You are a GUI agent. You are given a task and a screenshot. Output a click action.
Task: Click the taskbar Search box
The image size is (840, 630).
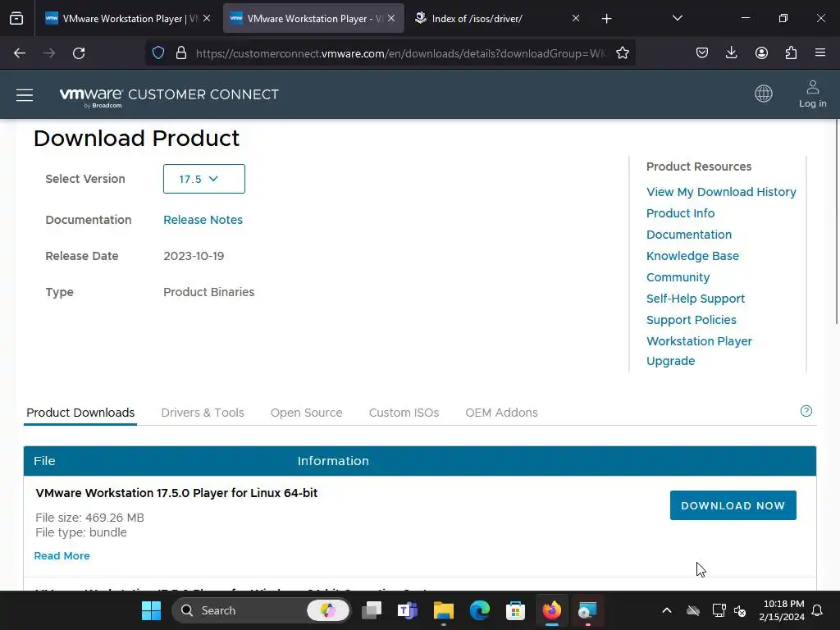pyautogui.click(x=261, y=610)
